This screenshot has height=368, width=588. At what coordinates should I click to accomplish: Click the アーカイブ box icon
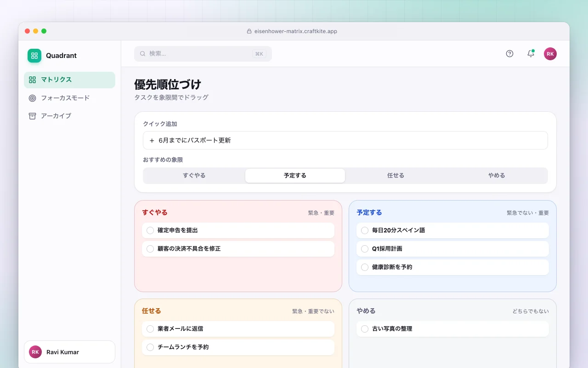point(32,116)
